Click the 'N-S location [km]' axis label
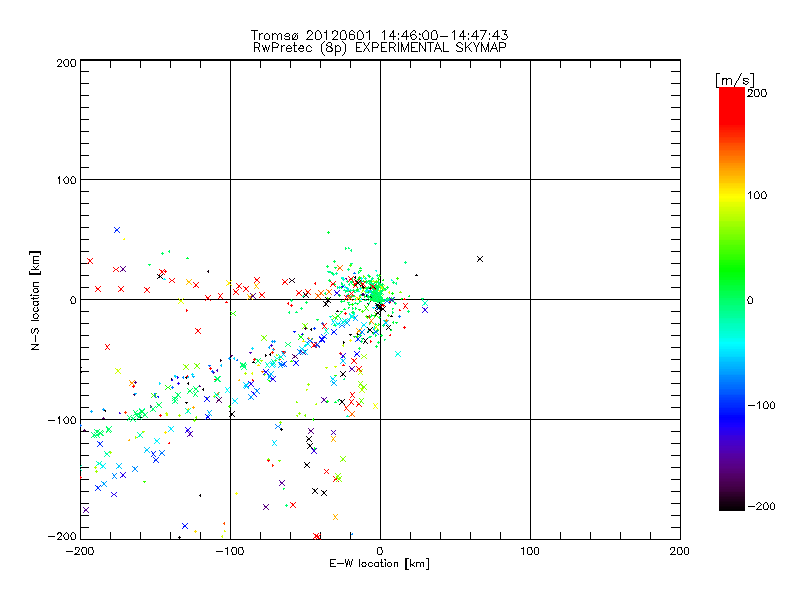 click(x=35, y=300)
